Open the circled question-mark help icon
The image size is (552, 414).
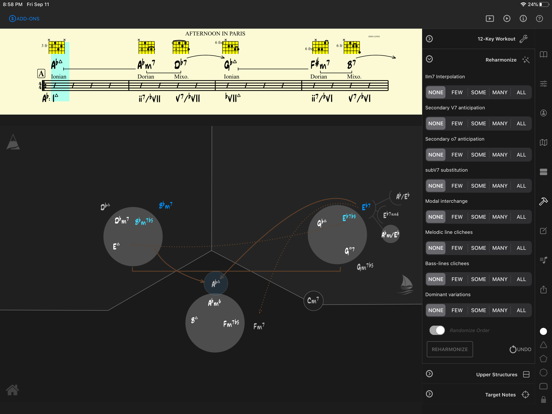coord(539,18)
